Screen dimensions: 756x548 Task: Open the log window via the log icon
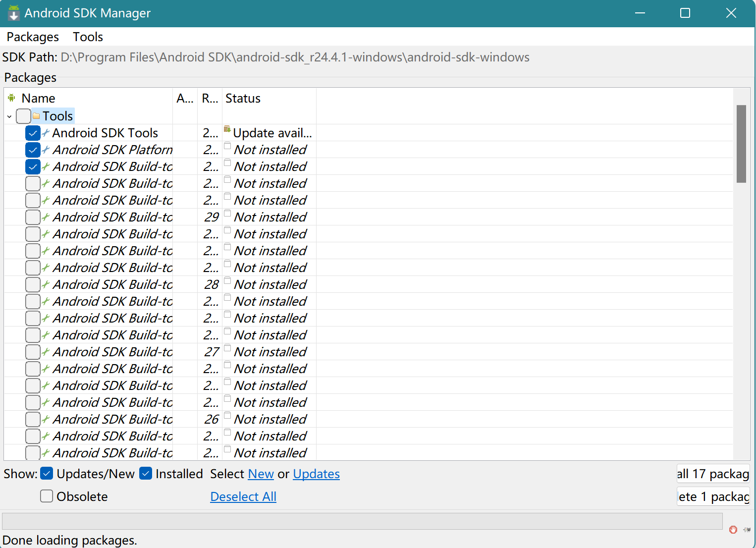click(747, 530)
